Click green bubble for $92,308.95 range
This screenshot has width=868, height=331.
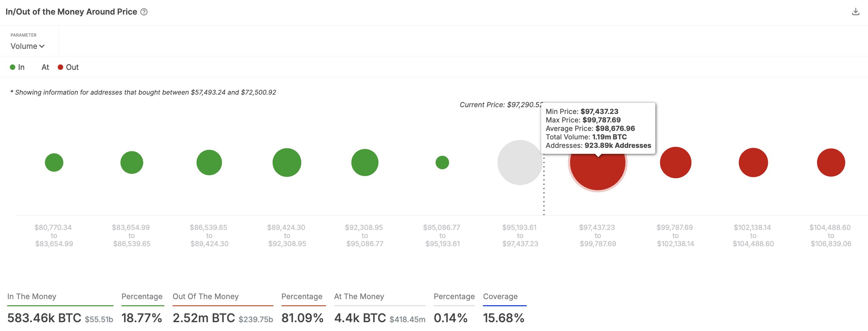365,162
